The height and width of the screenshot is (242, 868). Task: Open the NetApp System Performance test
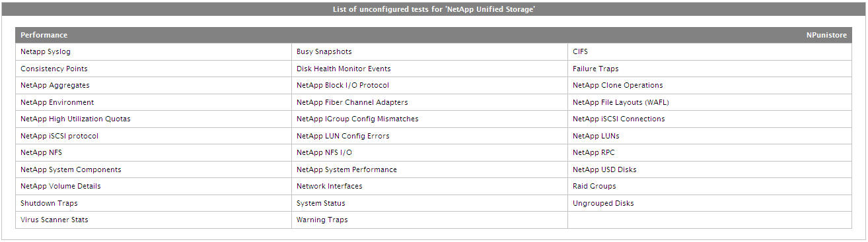click(x=347, y=169)
